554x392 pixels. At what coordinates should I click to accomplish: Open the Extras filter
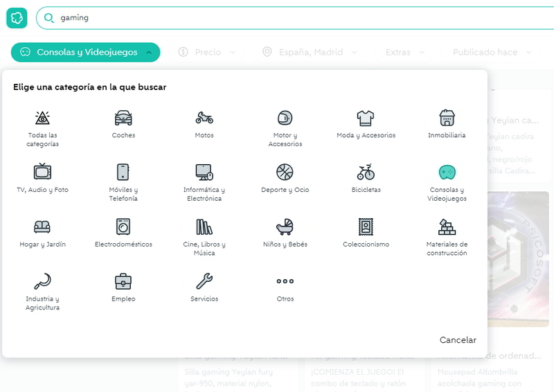click(x=404, y=53)
